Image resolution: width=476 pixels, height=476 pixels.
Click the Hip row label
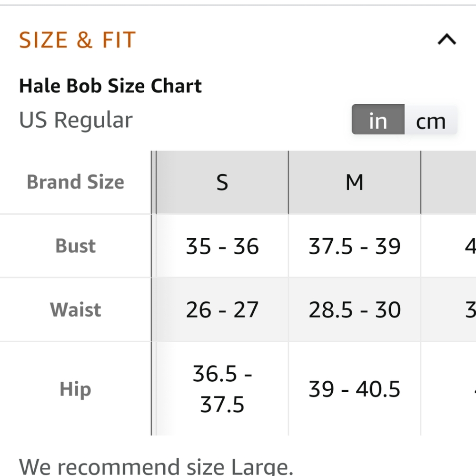[x=76, y=389]
